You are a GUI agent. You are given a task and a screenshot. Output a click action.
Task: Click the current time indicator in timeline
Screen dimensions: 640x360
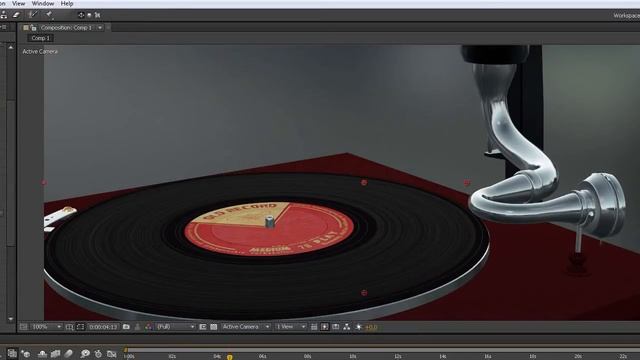(230, 357)
